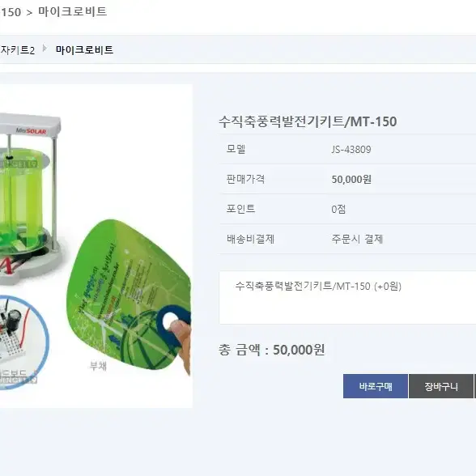Add item with 장바구니 cart button
The width and height of the screenshot is (476, 476).
pos(440,386)
